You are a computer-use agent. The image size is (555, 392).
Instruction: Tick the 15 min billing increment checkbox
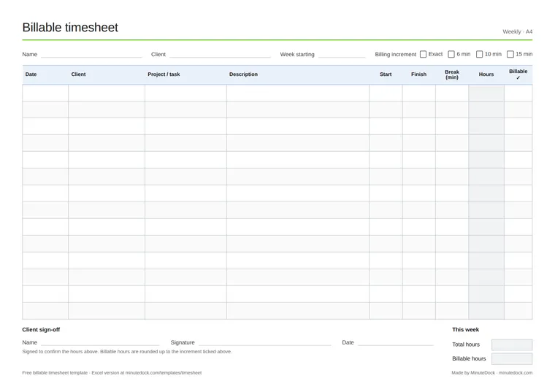point(510,54)
